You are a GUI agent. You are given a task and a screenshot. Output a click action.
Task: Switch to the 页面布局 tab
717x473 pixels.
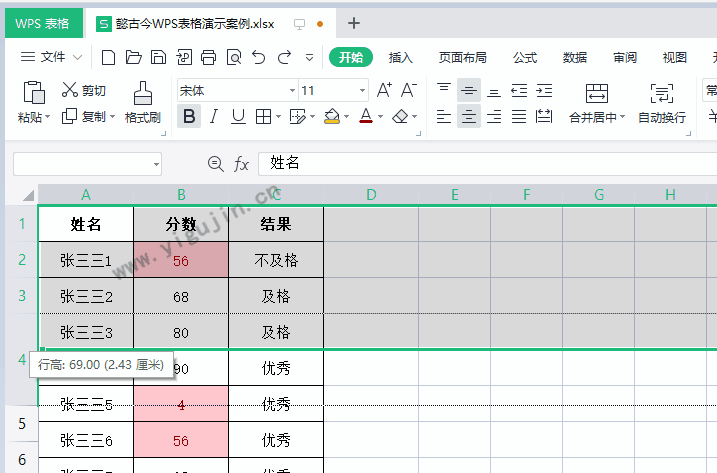(x=462, y=58)
